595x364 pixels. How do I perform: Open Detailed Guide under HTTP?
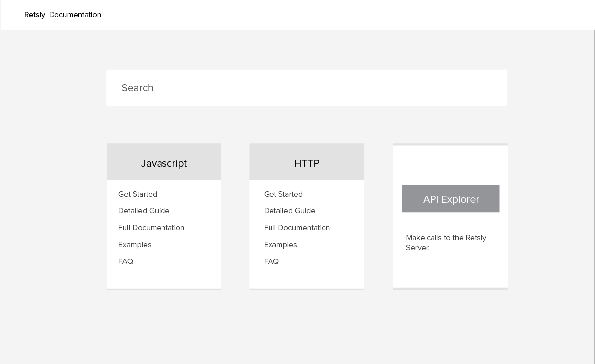click(x=290, y=211)
